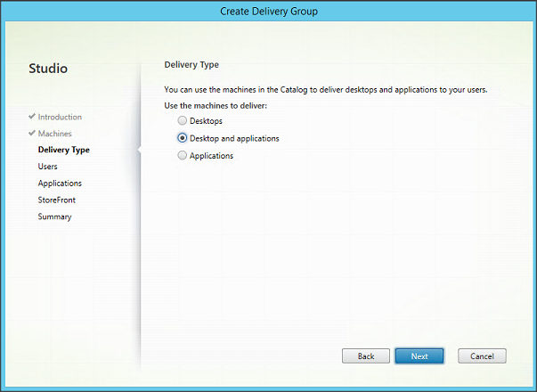Click the Create Delivery Group title bar
This screenshot has width=537, height=392.
click(x=269, y=12)
